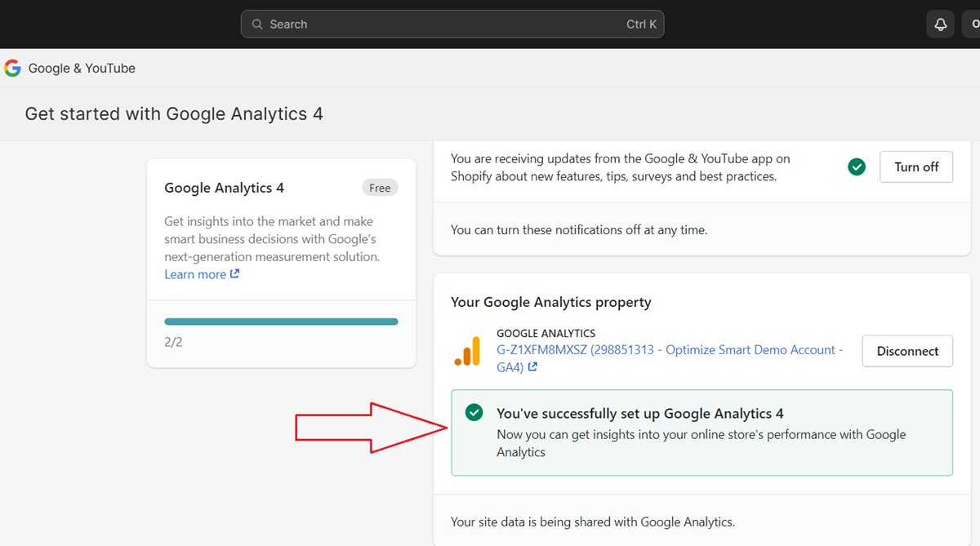The image size is (980, 546).
Task: Click the 2/2 progress count text
Action: tap(173, 343)
